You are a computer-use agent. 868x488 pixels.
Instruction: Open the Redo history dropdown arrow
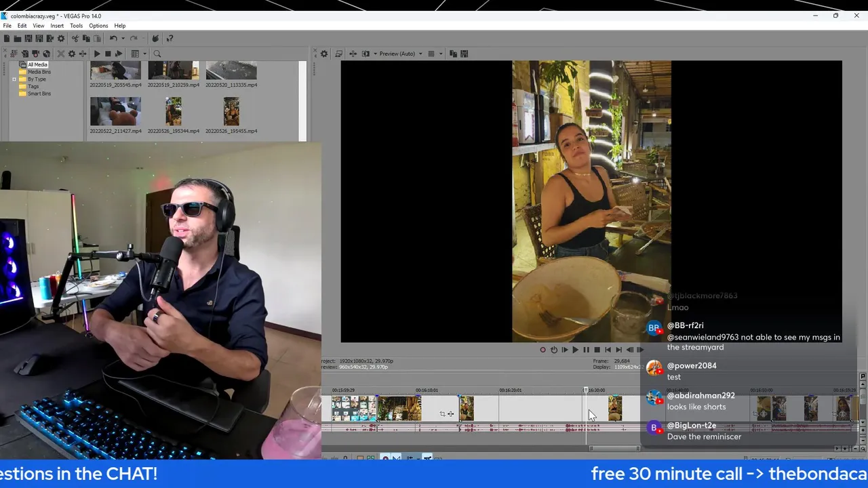(143, 39)
